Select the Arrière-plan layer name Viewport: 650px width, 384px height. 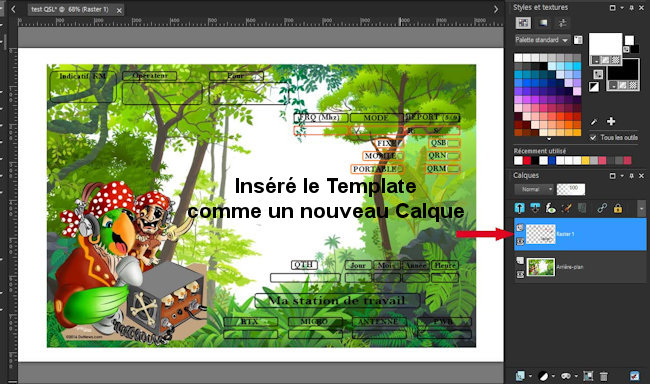coord(570,267)
